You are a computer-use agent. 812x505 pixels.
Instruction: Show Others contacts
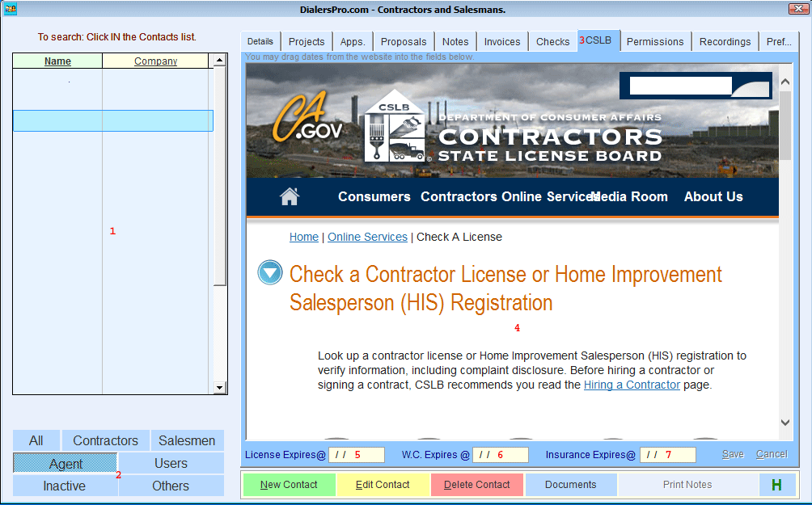(171, 486)
